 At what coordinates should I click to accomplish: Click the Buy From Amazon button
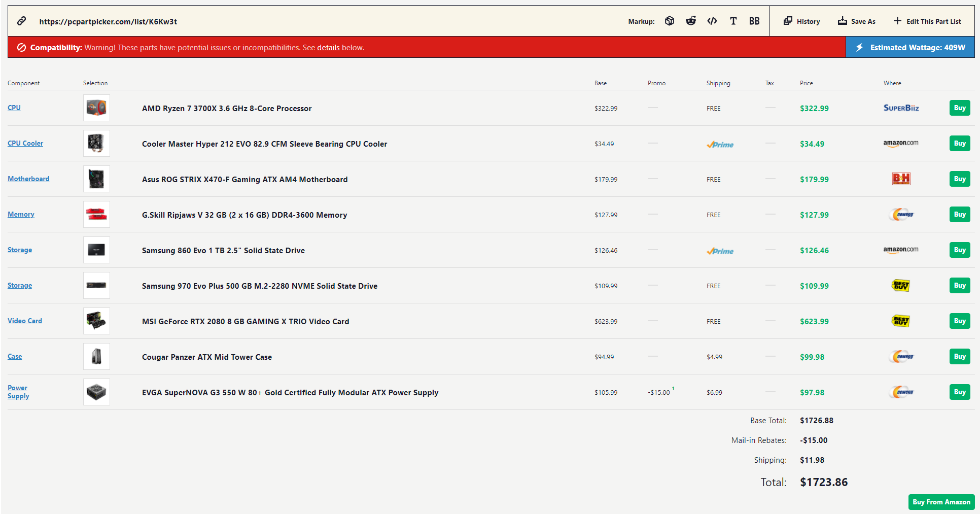pos(941,502)
